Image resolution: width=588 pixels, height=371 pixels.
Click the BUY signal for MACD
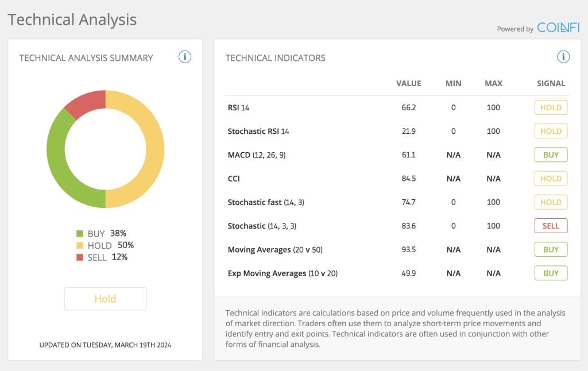[x=551, y=154]
